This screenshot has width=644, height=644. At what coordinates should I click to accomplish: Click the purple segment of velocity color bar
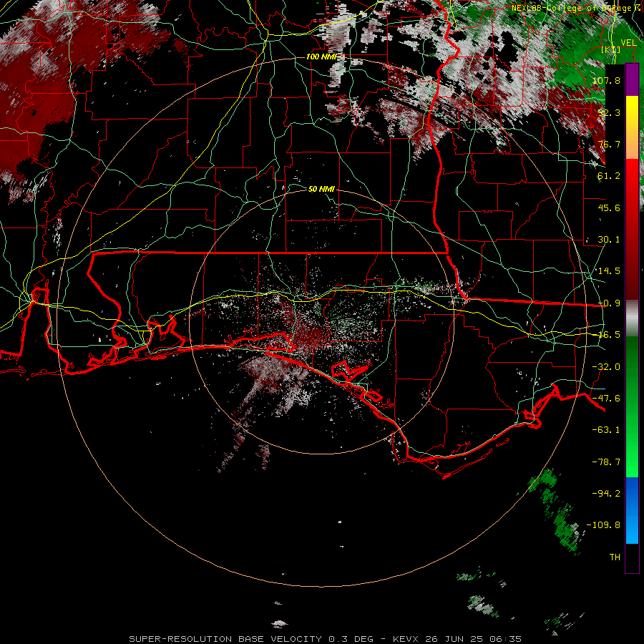[x=632, y=80]
